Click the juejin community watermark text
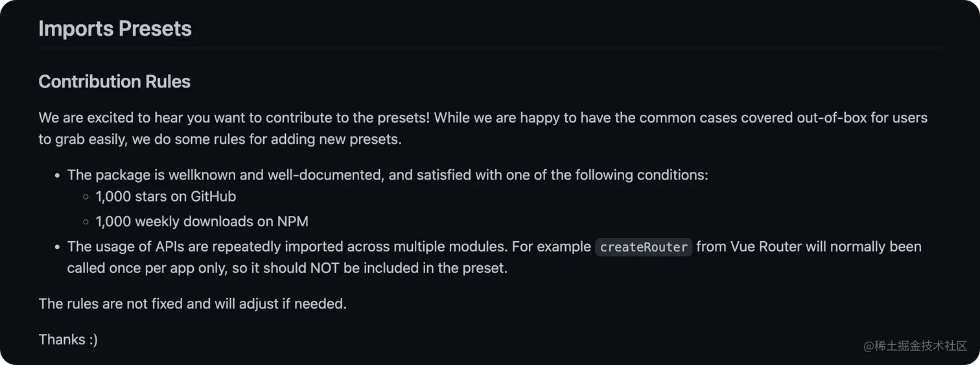The height and width of the screenshot is (365, 980). click(x=915, y=346)
